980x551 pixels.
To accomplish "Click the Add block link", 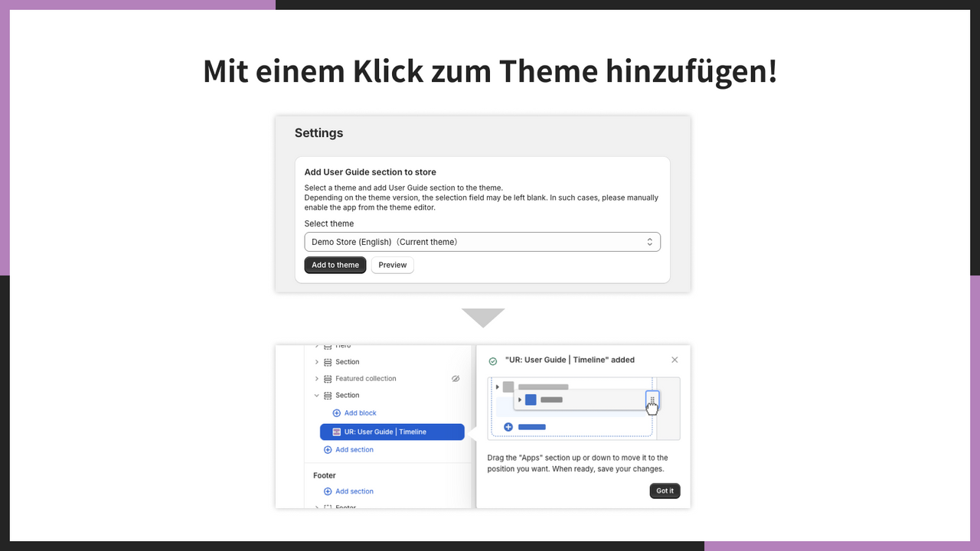I will click(354, 413).
